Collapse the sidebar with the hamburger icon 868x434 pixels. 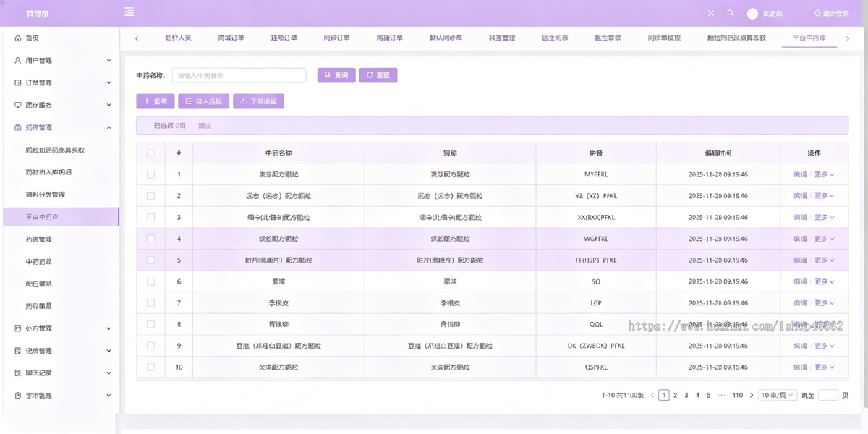(129, 12)
